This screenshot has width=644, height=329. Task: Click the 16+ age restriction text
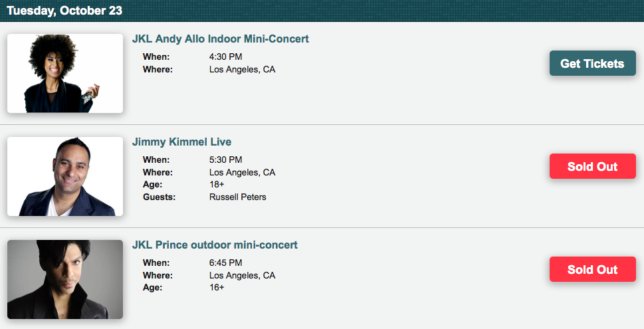[217, 288]
